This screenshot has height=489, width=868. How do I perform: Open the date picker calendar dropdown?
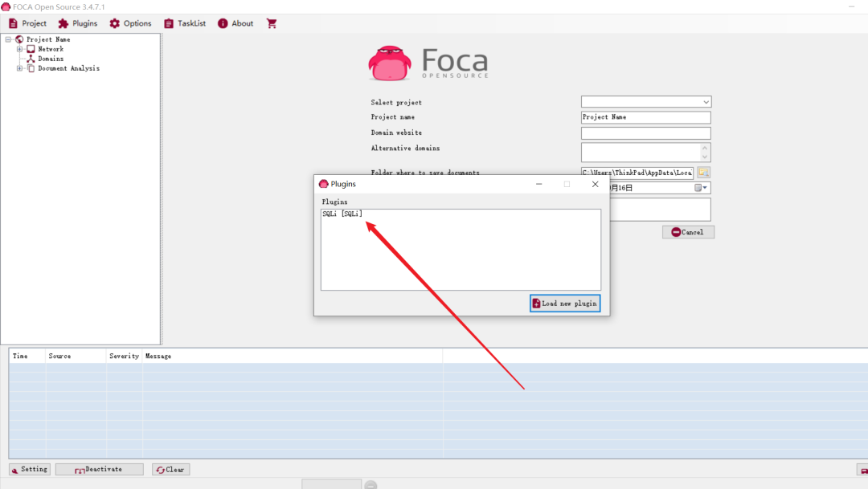(x=701, y=188)
